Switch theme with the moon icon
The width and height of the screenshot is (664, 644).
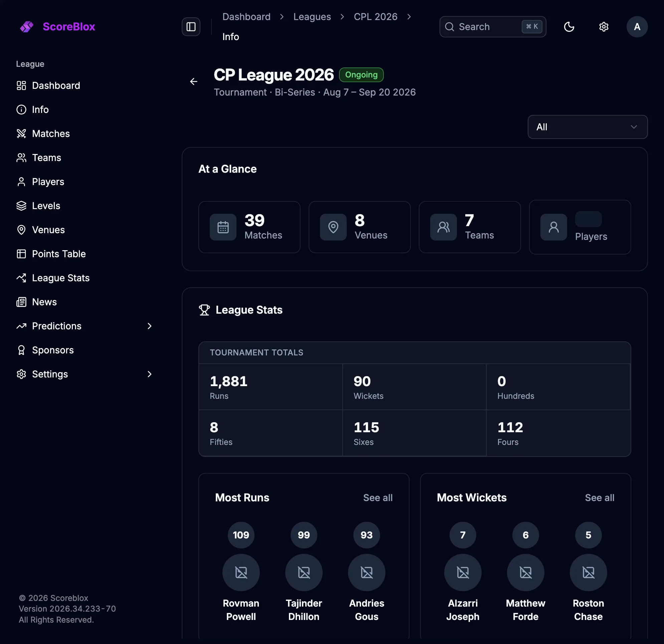click(x=569, y=27)
